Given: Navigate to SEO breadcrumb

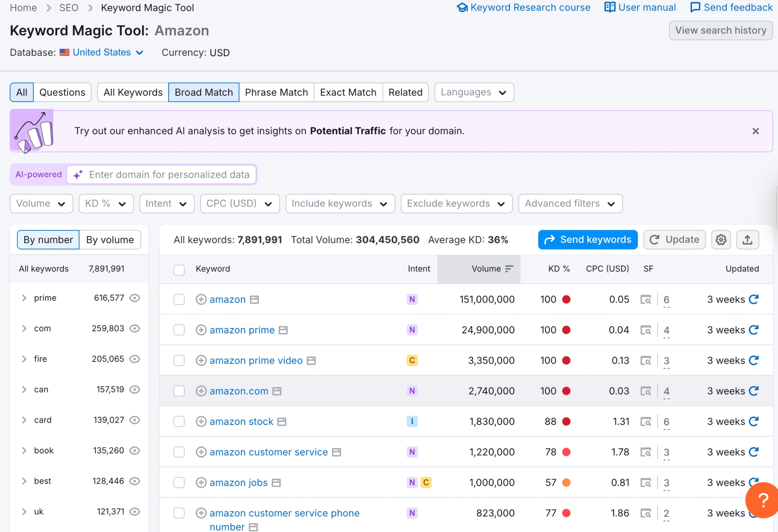Looking at the screenshot, I should tap(69, 8).
